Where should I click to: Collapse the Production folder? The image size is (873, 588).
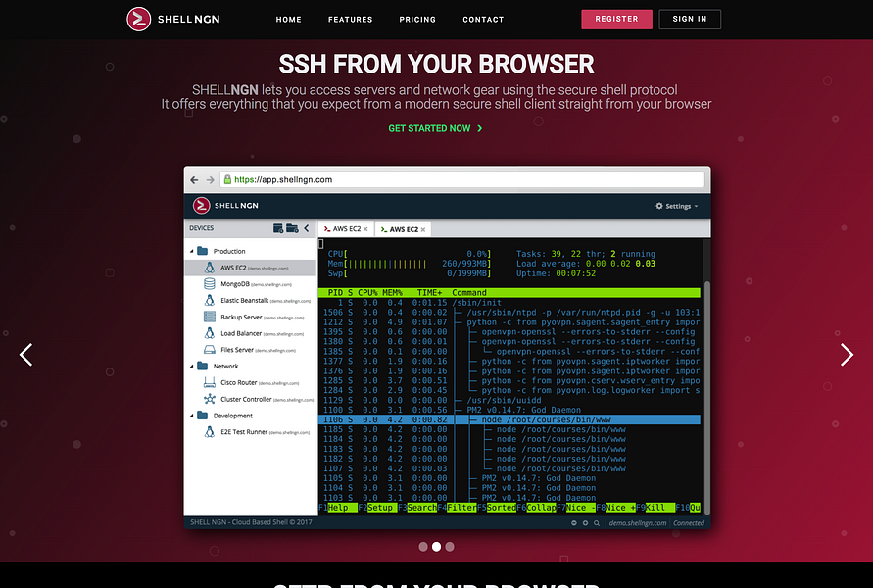(x=191, y=251)
